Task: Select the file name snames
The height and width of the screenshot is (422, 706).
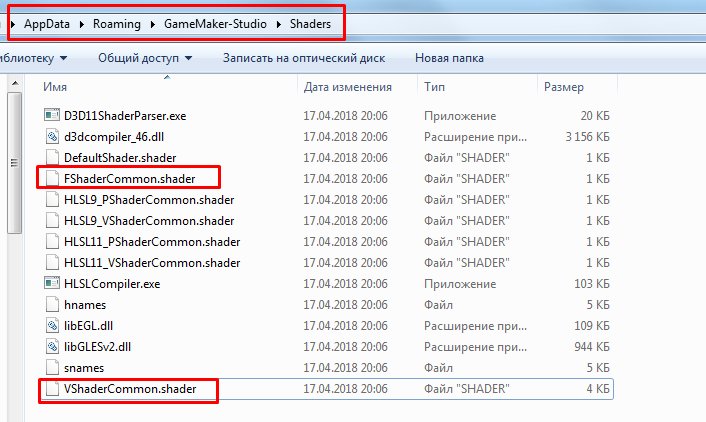Action: (x=84, y=368)
